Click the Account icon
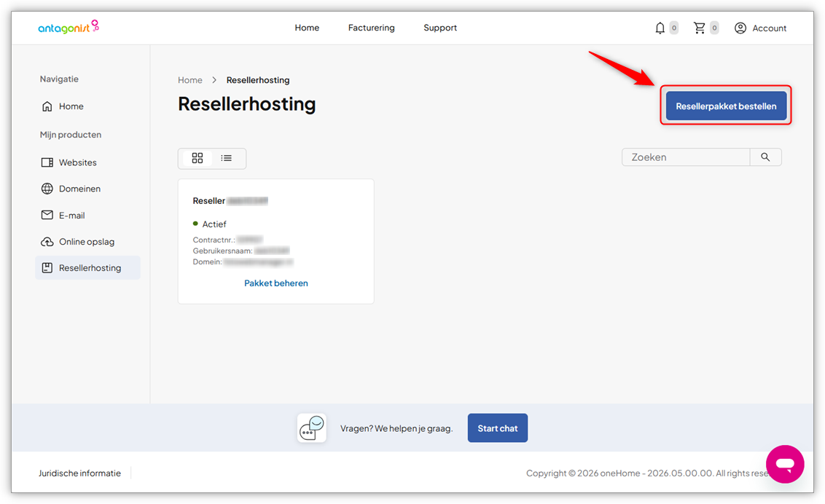 coord(740,28)
